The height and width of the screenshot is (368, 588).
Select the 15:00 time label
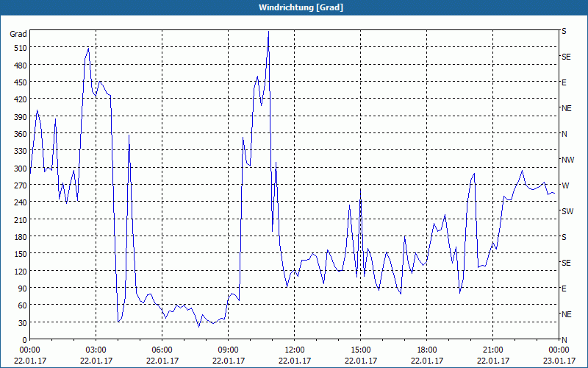click(x=360, y=350)
